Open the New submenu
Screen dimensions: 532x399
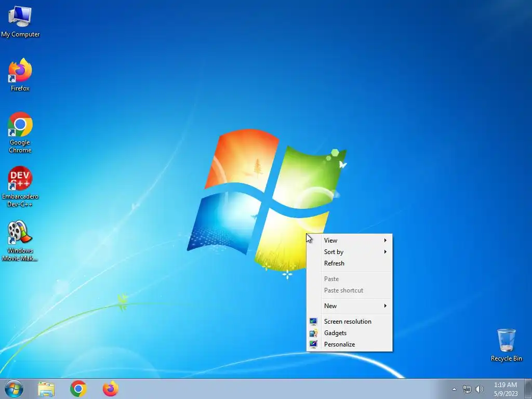[x=349, y=305]
